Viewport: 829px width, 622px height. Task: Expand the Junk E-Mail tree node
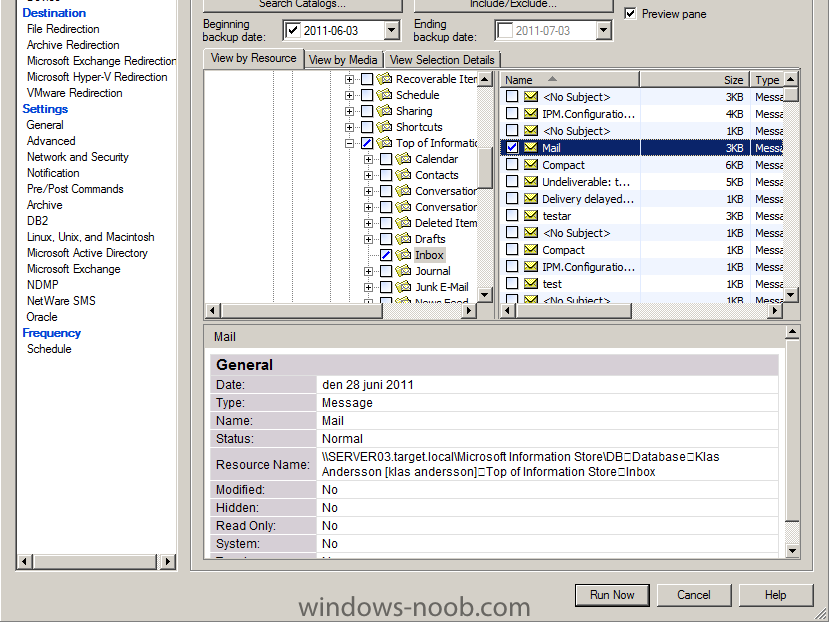point(369,287)
